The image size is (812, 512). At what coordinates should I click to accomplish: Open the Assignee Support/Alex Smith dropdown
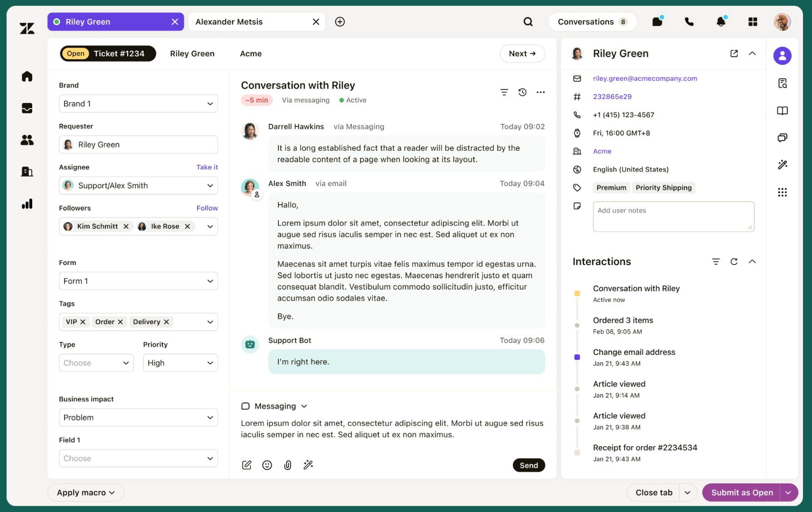click(139, 186)
